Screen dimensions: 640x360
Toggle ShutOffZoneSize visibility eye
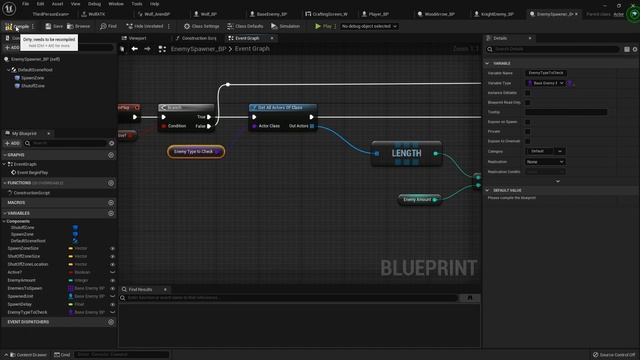(x=112, y=257)
